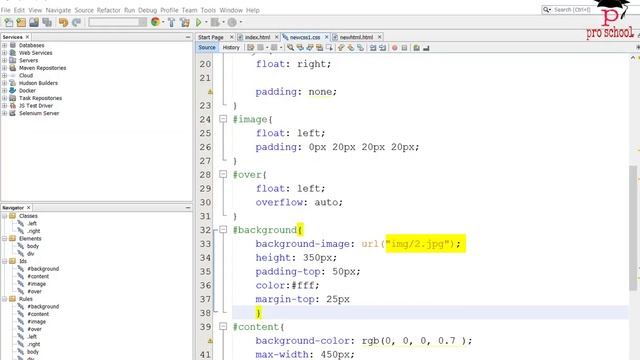This screenshot has width=640, height=360.
Task: Expand the Databases node
Action: (x=4, y=45)
